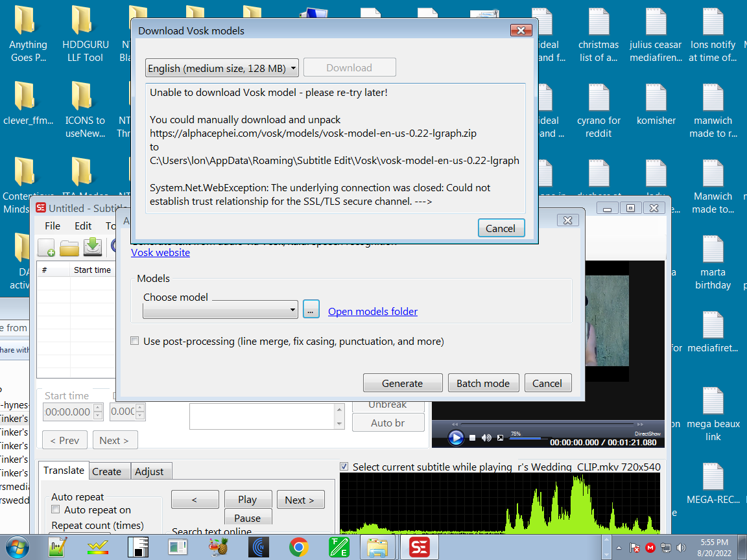Click the Open file folder toolbar icon
Image resolution: width=747 pixels, height=560 pixels.
[69, 248]
